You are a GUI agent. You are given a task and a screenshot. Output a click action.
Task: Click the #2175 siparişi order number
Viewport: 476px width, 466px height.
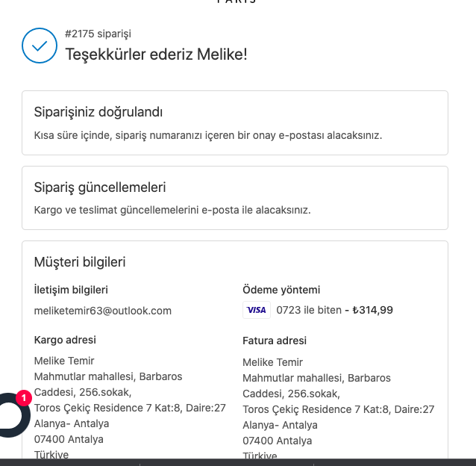tap(98, 34)
